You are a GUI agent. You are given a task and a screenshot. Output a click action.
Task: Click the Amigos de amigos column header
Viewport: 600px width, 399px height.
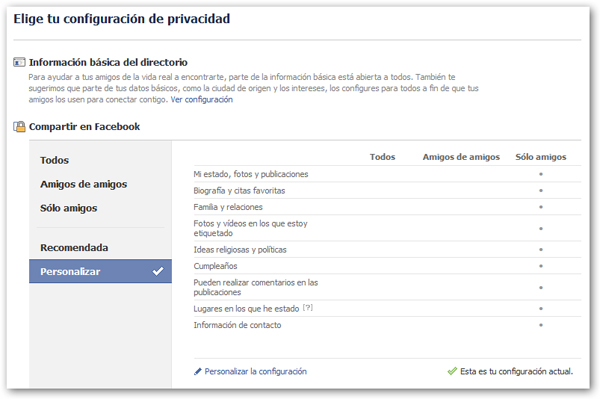tap(461, 157)
